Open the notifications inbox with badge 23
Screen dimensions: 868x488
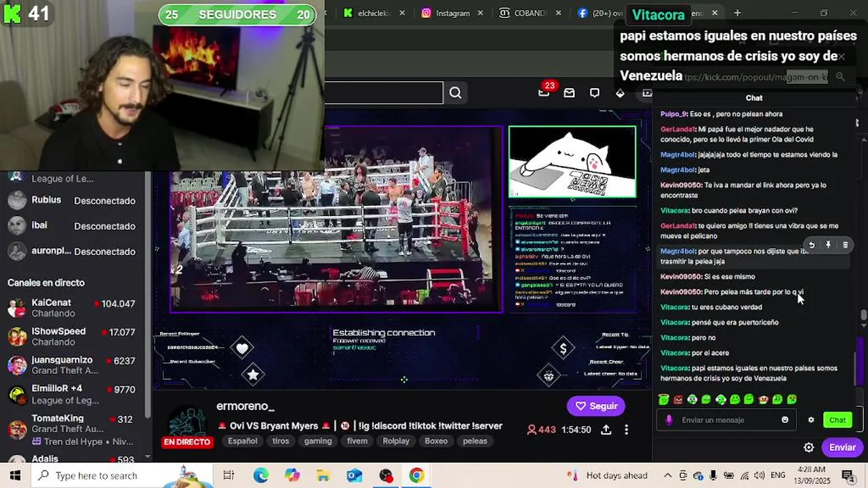[544, 92]
